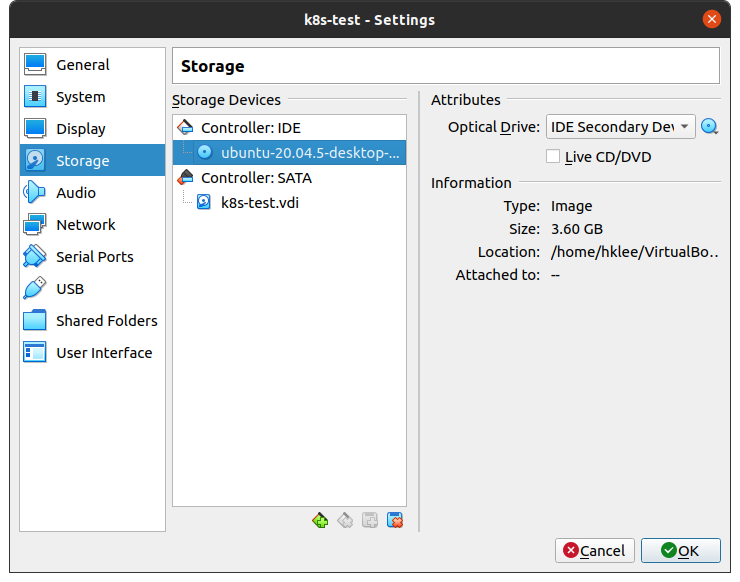
Task: Remove the selected storage attachment
Action: pyautogui.click(x=395, y=521)
